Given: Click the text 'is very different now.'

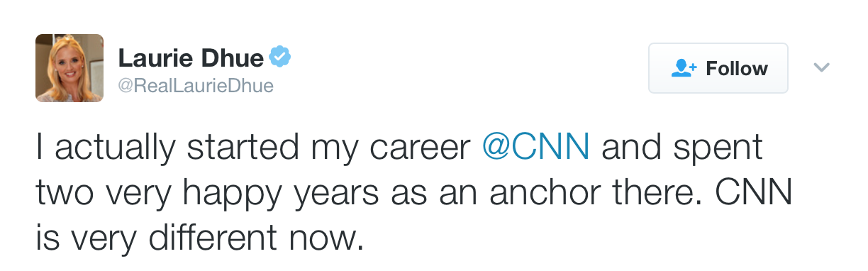Looking at the screenshot, I should coord(199,239).
